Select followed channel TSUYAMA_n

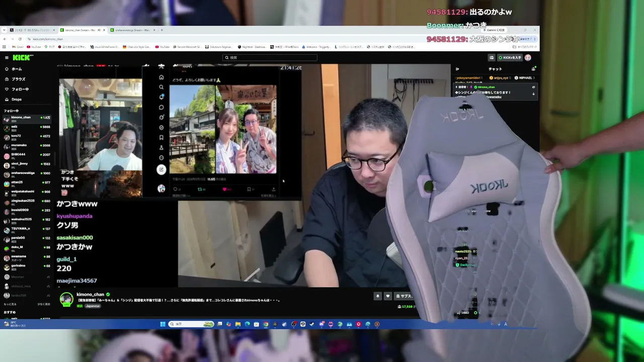tap(27, 230)
